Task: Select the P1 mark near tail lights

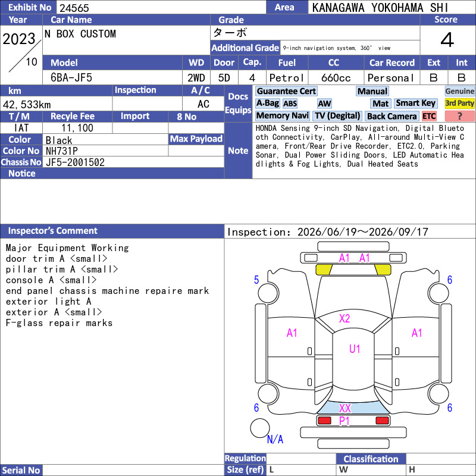Action: [345, 421]
